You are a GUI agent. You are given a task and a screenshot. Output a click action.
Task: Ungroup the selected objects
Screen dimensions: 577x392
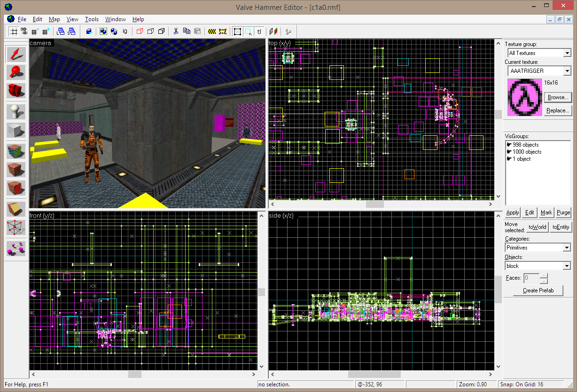(x=114, y=31)
